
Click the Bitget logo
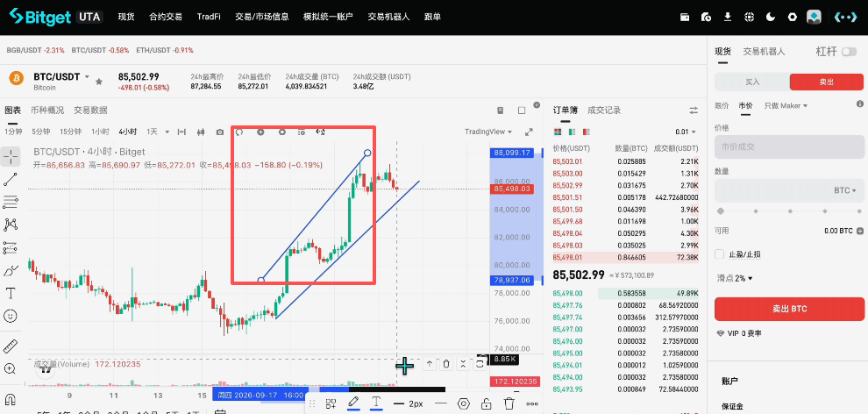(41, 18)
